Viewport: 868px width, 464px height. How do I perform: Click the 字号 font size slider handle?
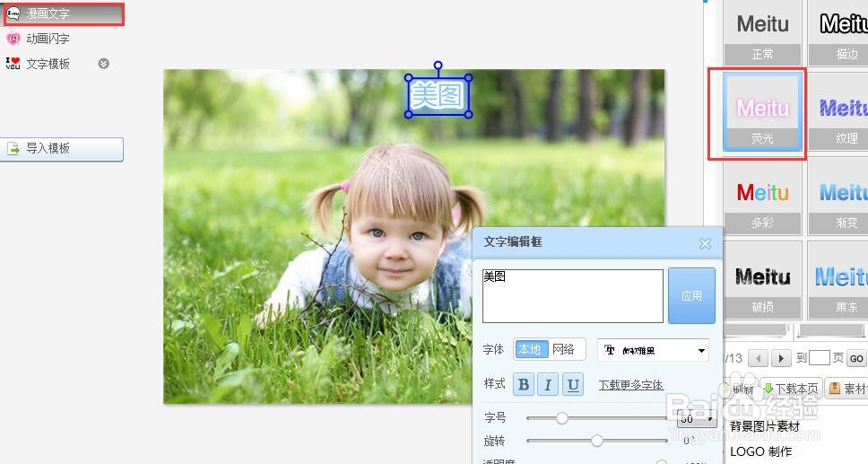click(x=562, y=418)
